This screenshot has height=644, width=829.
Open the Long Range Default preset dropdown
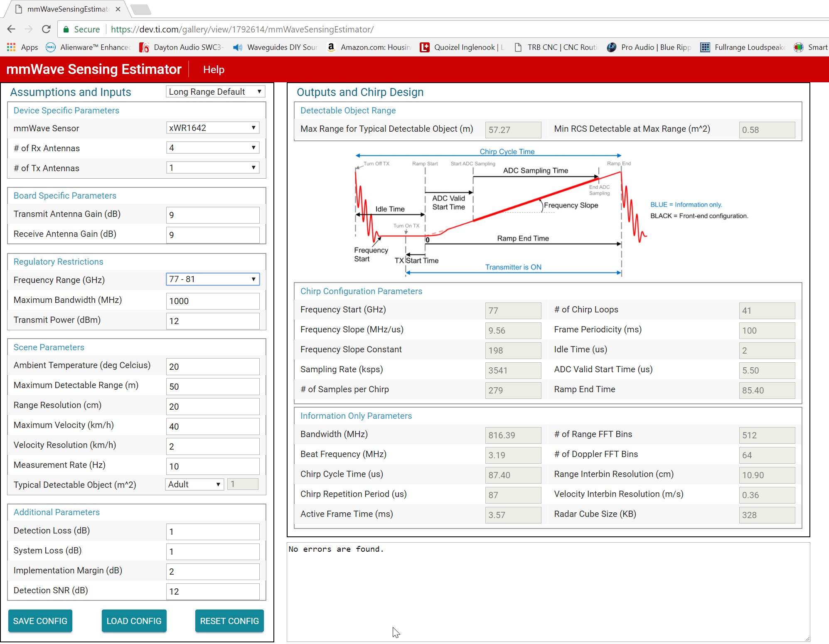coord(215,92)
